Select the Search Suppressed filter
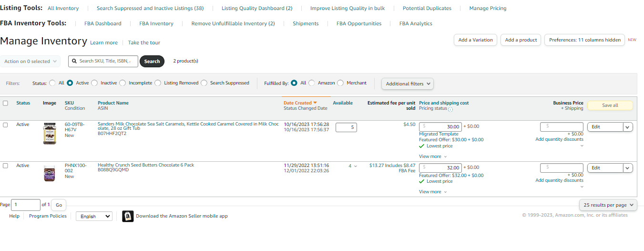This screenshot has width=644, height=251. [204, 83]
